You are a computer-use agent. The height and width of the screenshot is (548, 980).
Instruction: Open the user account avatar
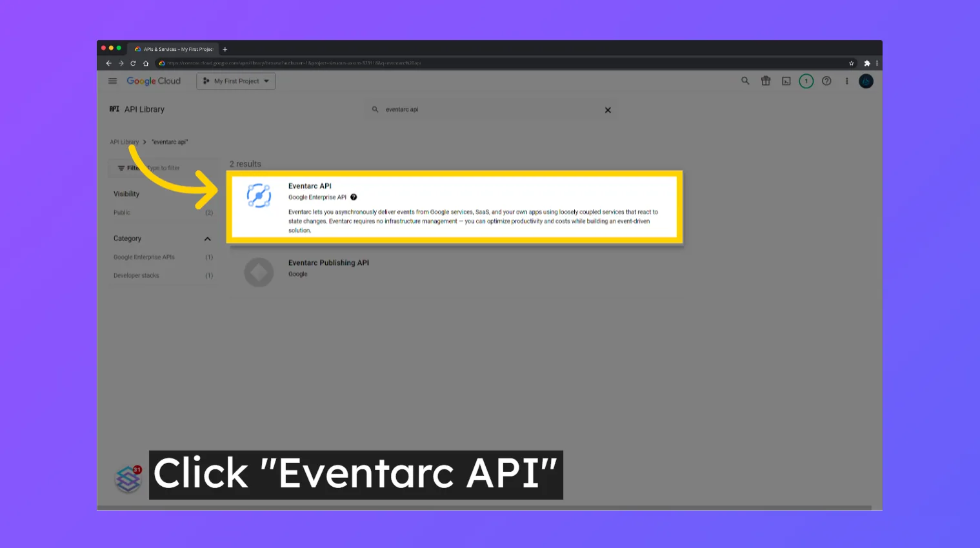pyautogui.click(x=866, y=81)
